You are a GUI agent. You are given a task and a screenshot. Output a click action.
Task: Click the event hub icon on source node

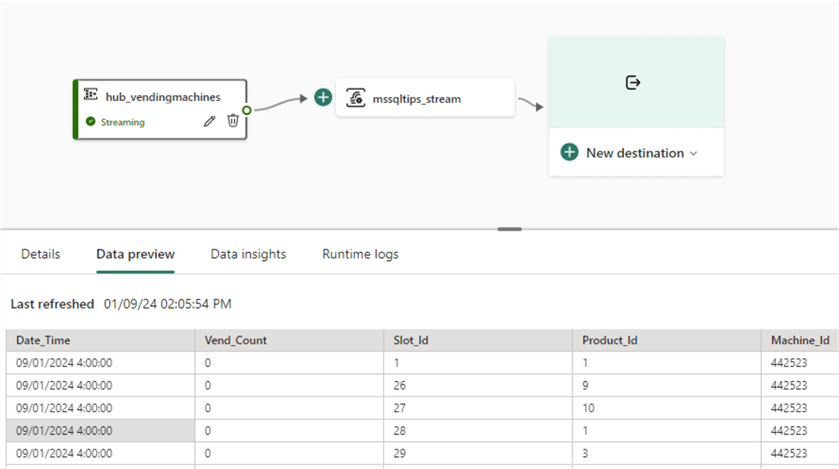91,96
